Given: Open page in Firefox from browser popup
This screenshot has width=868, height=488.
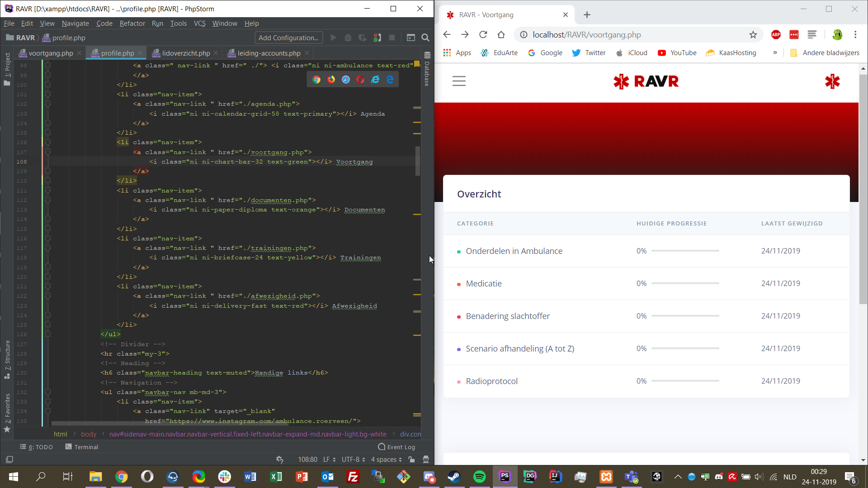Looking at the screenshot, I should point(331,80).
